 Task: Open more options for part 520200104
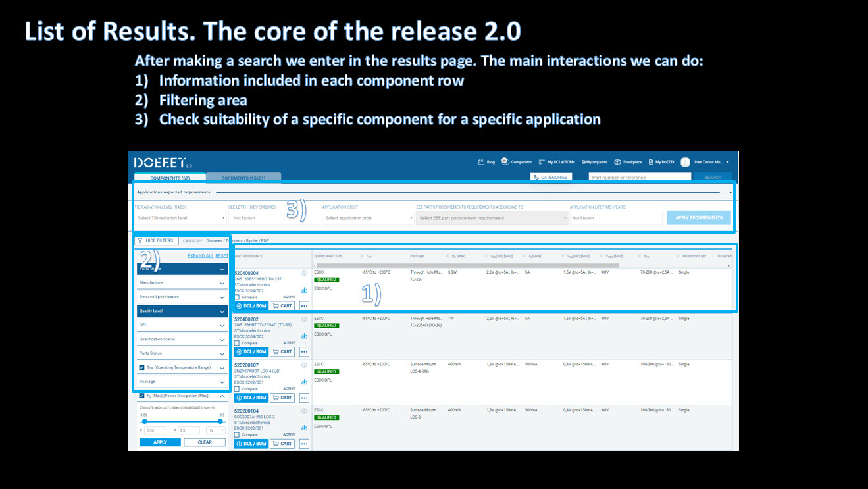click(304, 444)
